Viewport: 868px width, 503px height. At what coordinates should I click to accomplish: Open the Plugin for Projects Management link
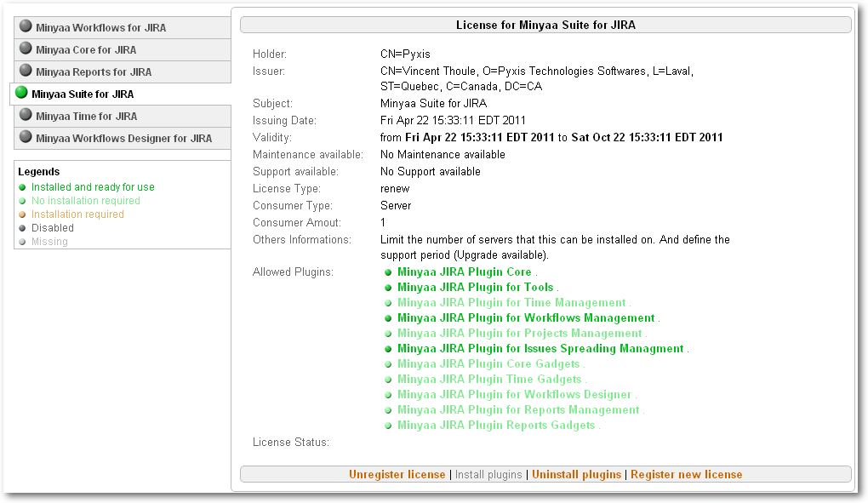tap(520, 334)
